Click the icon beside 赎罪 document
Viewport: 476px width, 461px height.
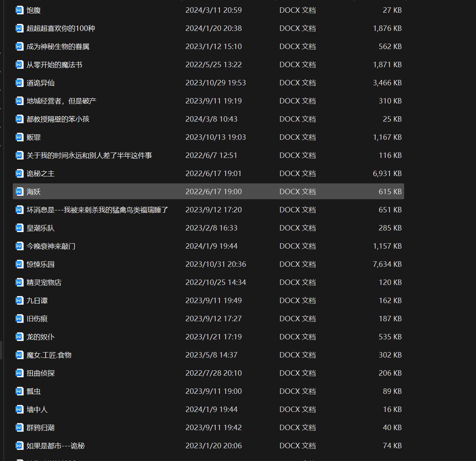[x=19, y=137]
